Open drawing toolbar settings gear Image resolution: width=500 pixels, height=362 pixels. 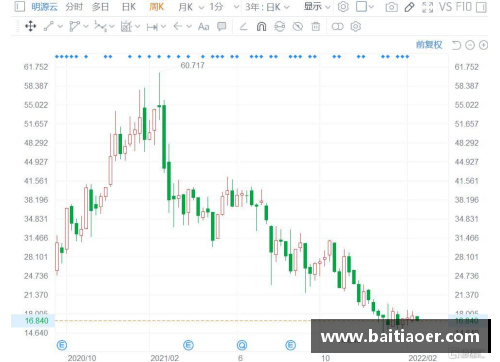[356, 26]
